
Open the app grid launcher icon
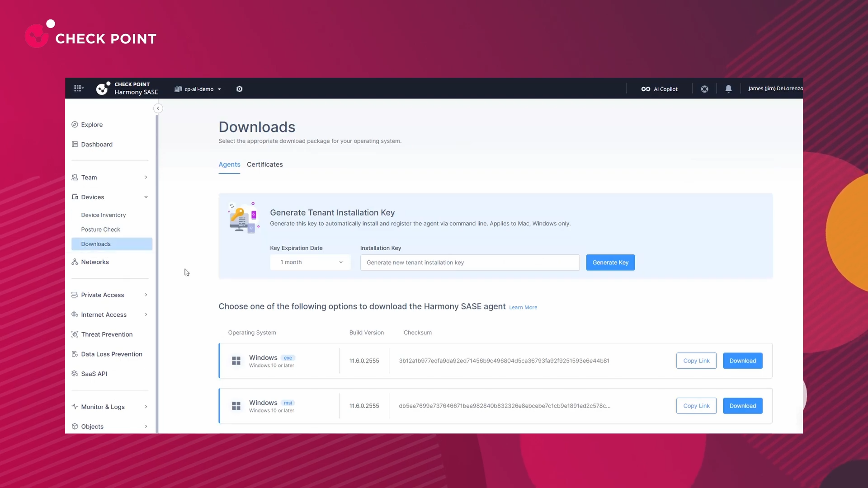coord(78,89)
